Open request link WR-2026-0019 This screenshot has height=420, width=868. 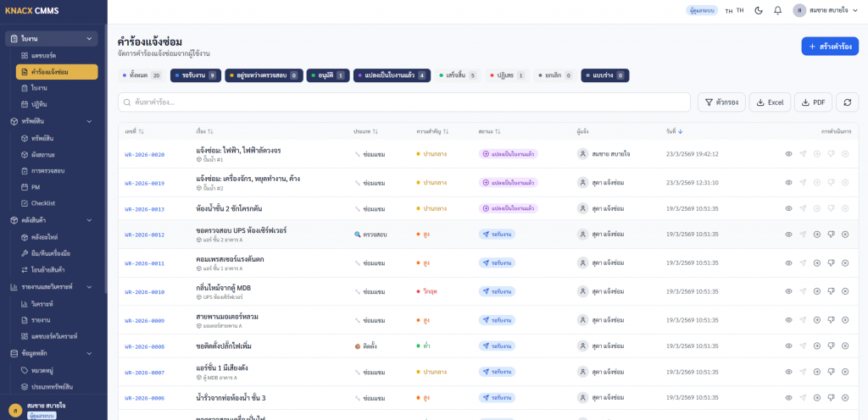[144, 183]
